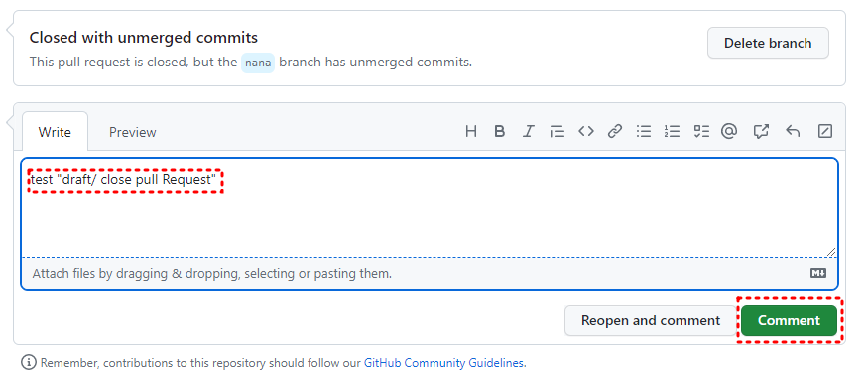This screenshot has height=378, width=868.
Task: Open the GitHub Community Guidelines link
Action: click(x=443, y=363)
